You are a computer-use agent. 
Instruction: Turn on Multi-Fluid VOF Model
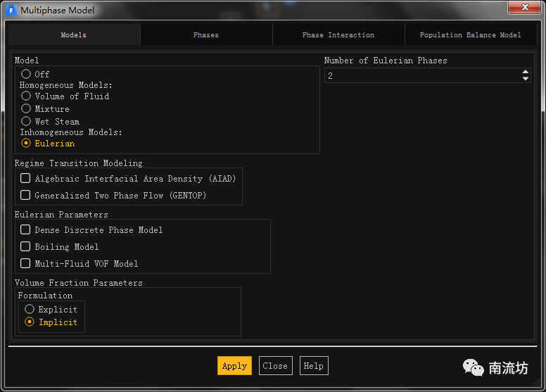(25, 263)
